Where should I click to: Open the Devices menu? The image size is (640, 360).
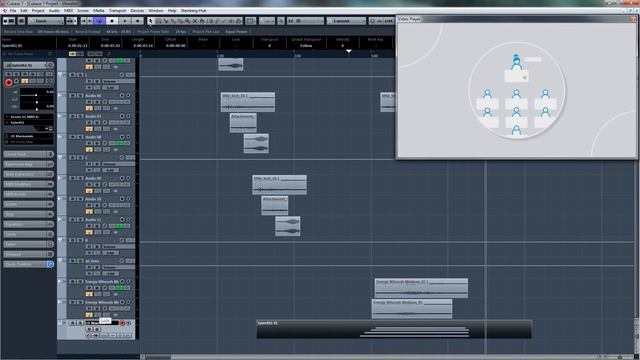(137, 11)
